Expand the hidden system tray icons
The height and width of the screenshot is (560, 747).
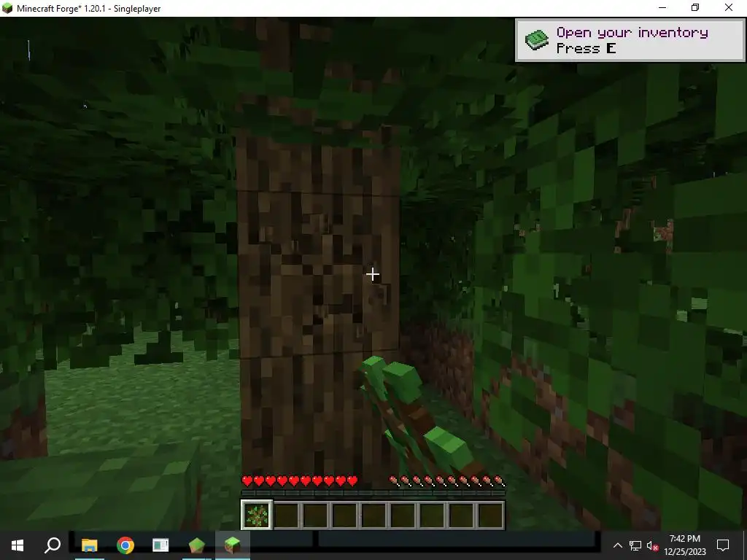[x=617, y=545]
